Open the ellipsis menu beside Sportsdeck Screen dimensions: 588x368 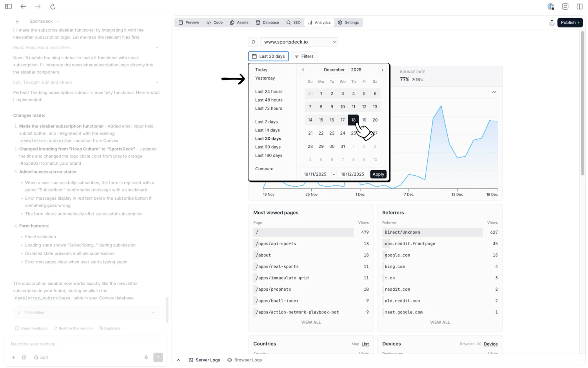(59, 21)
